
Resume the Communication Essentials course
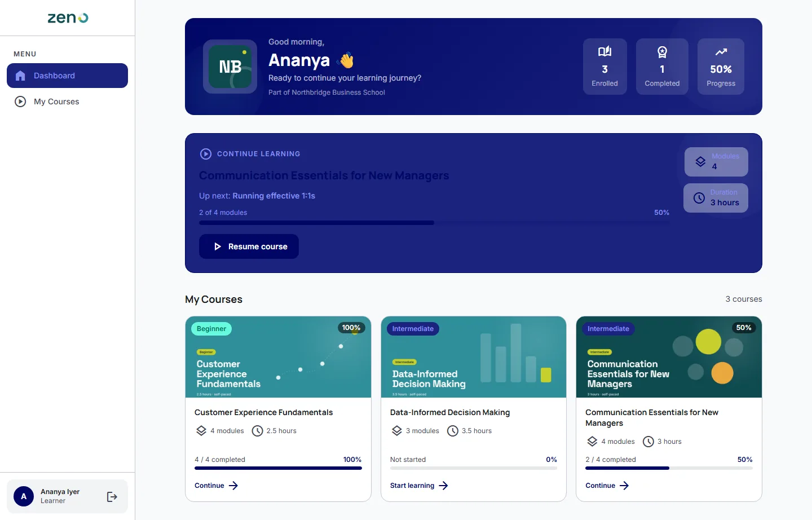coord(249,246)
